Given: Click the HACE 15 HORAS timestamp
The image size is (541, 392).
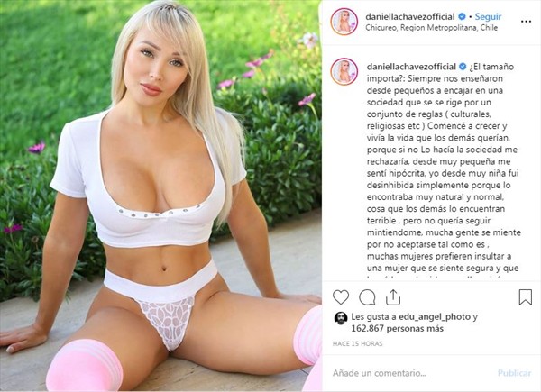Looking at the screenshot, I should click(x=357, y=343).
